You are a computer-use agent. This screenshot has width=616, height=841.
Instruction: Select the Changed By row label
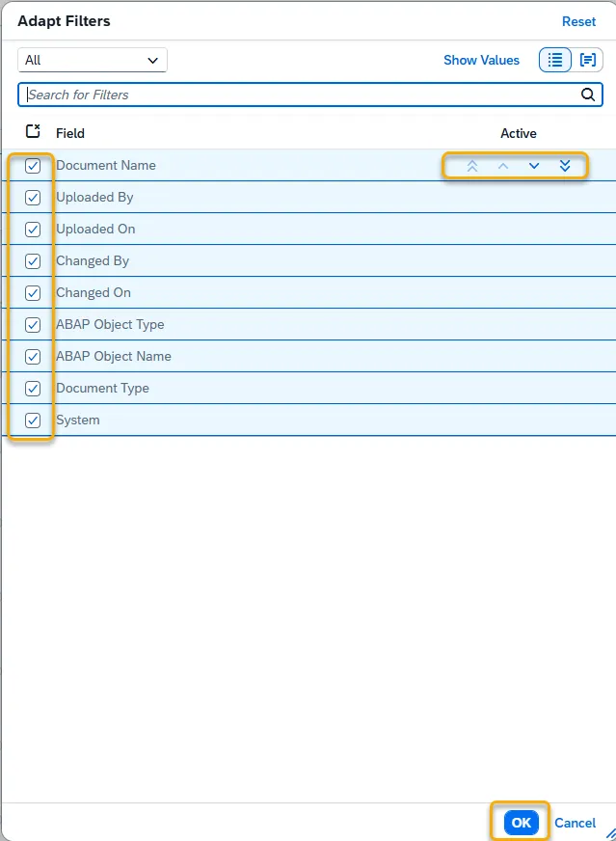coord(93,260)
